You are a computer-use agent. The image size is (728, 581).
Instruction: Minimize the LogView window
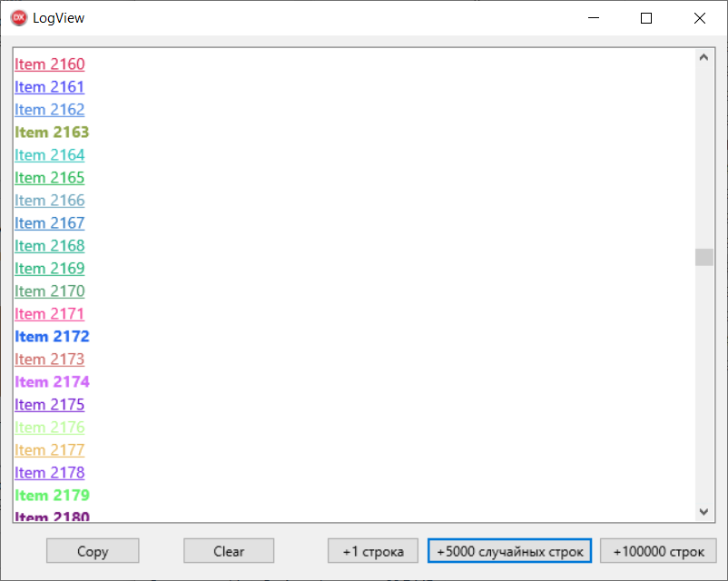594,18
